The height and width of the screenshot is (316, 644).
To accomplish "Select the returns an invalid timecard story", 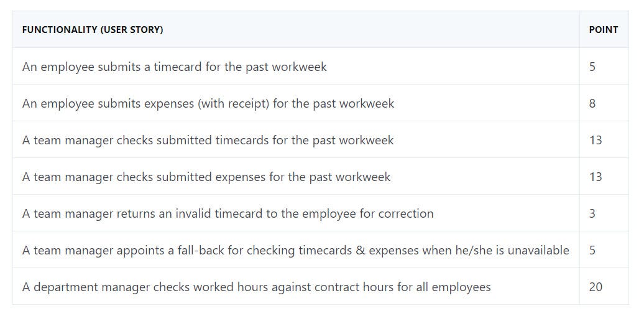I will (228, 214).
